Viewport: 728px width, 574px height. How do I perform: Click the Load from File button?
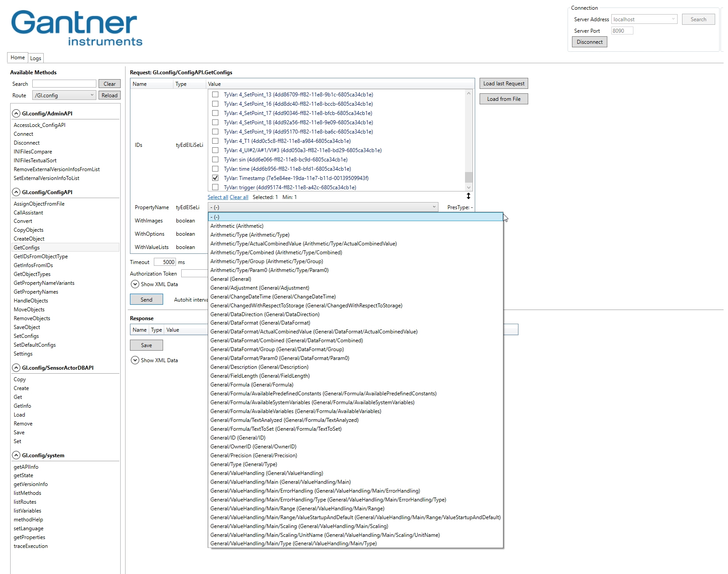click(x=503, y=98)
